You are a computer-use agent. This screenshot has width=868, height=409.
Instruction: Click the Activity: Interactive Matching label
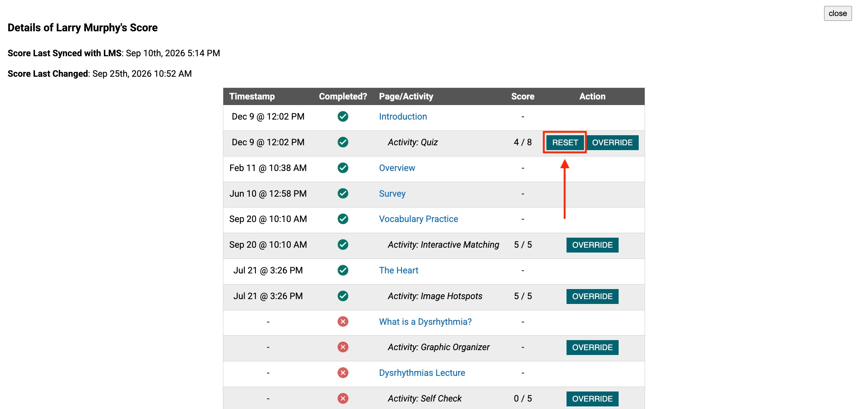pyautogui.click(x=443, y=245)
